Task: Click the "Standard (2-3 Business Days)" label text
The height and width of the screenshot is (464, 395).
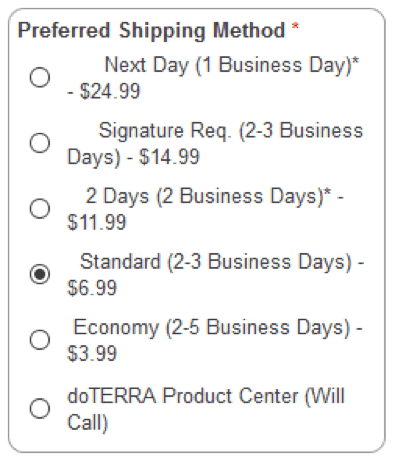Action: tap(216, 262)
